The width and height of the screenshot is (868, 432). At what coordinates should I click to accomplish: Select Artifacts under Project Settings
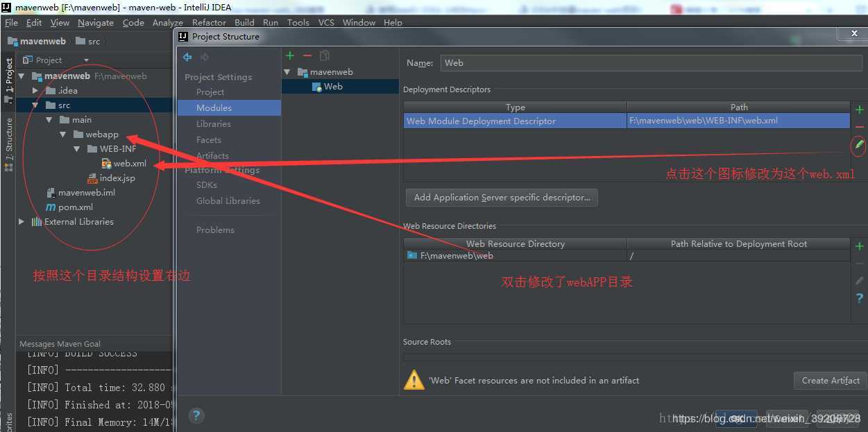212,155
